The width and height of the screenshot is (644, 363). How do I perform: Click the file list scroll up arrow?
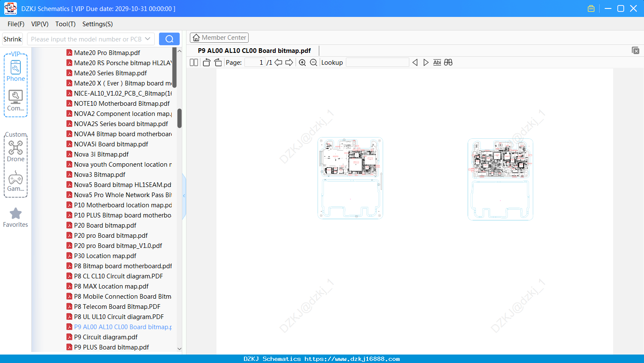pyautogui.click(x=179, y=51)
